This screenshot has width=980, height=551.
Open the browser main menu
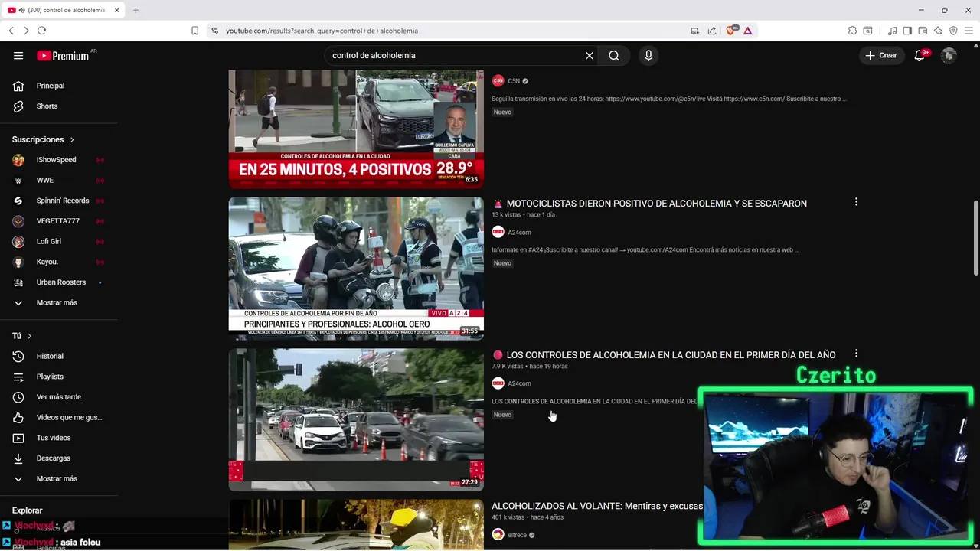[969, 31]
